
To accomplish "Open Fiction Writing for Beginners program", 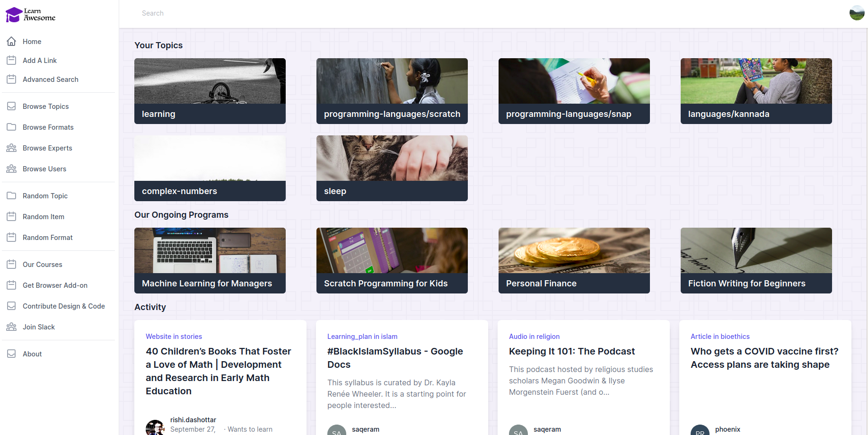I will point(756,260).
